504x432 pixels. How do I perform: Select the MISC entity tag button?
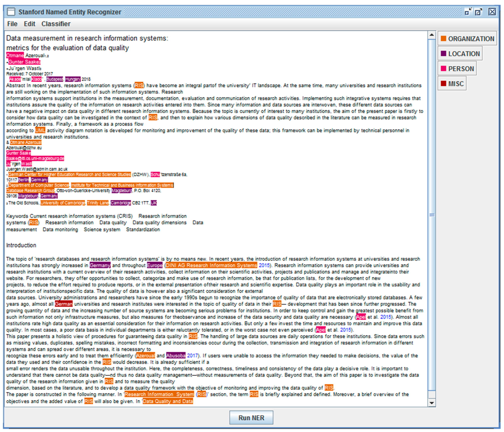pyautogui.click(x=452, y=83)
